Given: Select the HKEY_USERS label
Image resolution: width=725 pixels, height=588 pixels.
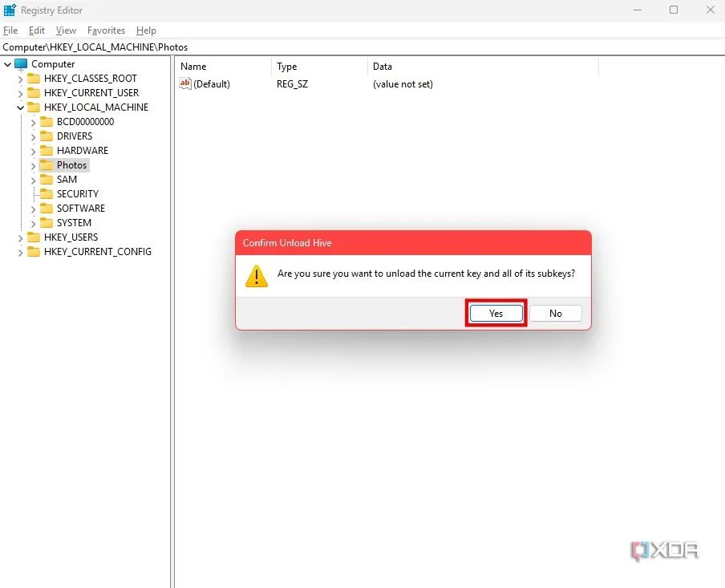Looking at the screenshot, I should click(71, 237).
